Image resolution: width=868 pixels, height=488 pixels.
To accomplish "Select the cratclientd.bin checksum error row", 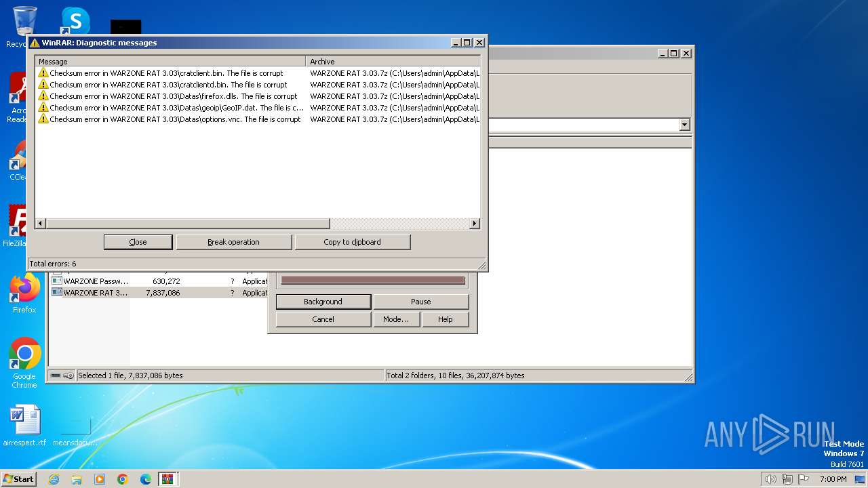I will 258,85.
